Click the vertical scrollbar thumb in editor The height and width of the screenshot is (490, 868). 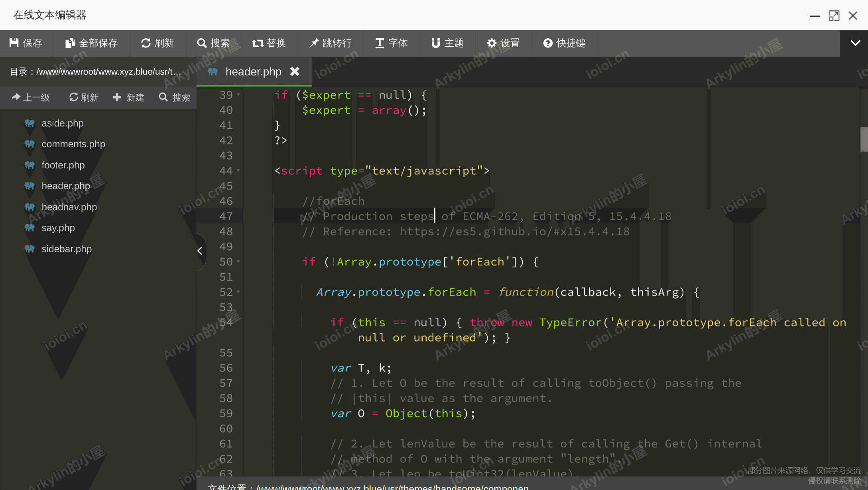click(x=864, y=139)
